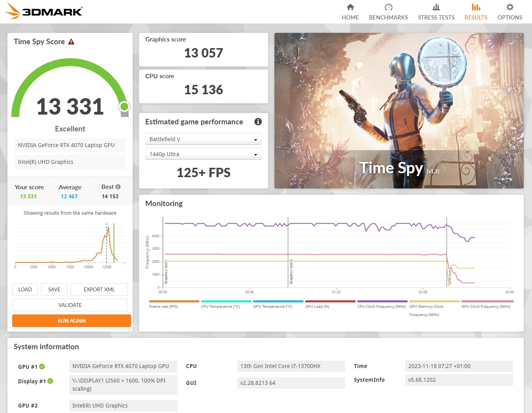The image size is (532, 413).
Task: Click the Estimated game performance info icon
Action: [258, 122]
